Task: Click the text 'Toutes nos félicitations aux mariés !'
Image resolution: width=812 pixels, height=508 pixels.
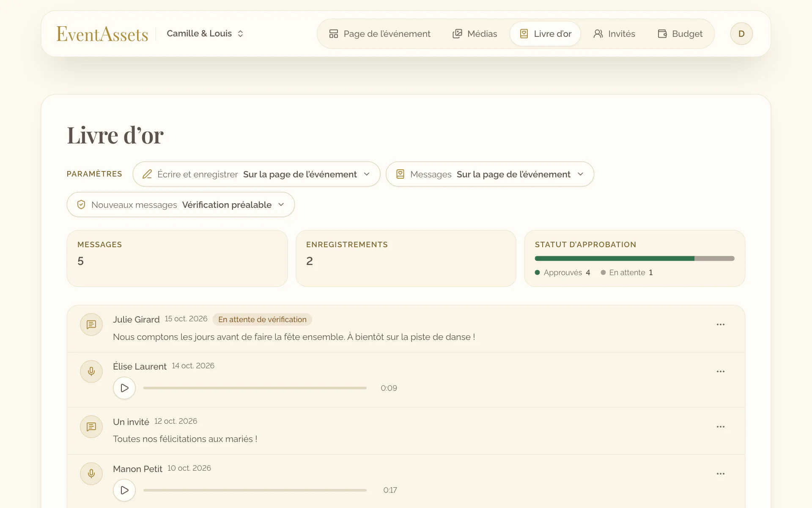Action: (185, 439)
